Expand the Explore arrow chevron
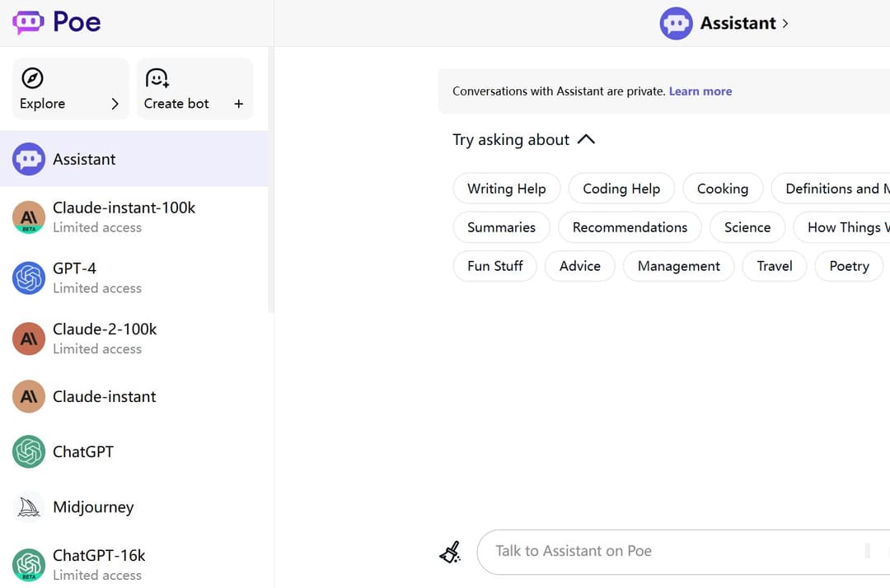The height and width of the screenshot is (588, 890). click(x=115, y=104)
